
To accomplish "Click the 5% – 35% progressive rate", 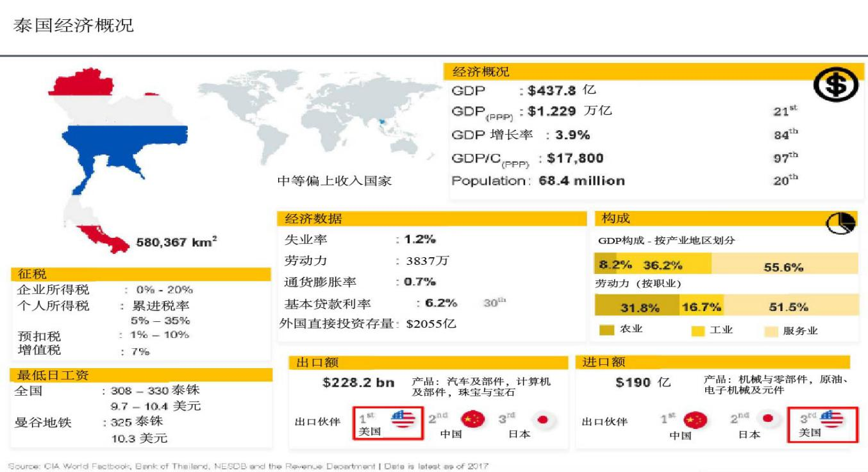I will coord(160,320).
